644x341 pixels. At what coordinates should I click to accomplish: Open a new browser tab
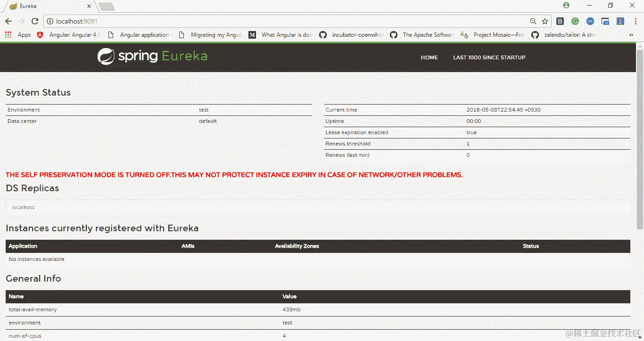point(107,7)
